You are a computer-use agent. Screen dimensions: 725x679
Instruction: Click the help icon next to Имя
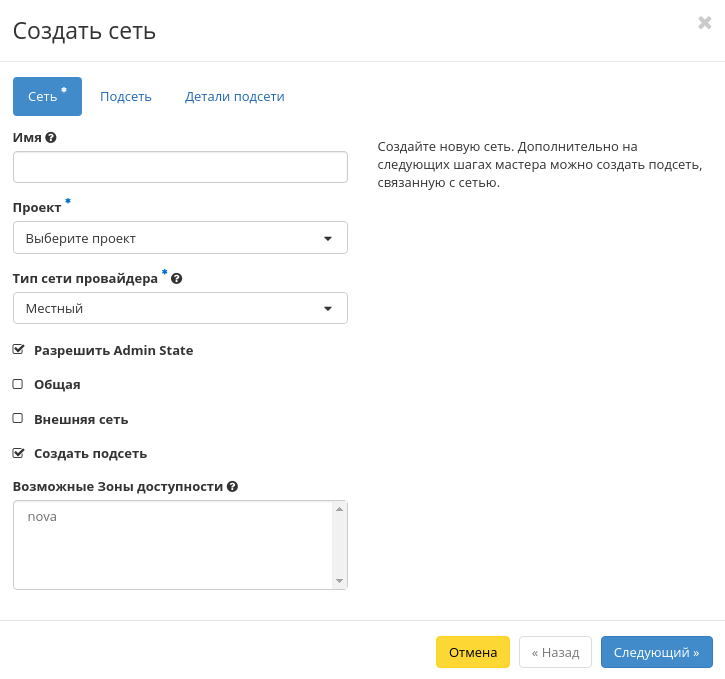pyautogui.click(x=51, y=137)
